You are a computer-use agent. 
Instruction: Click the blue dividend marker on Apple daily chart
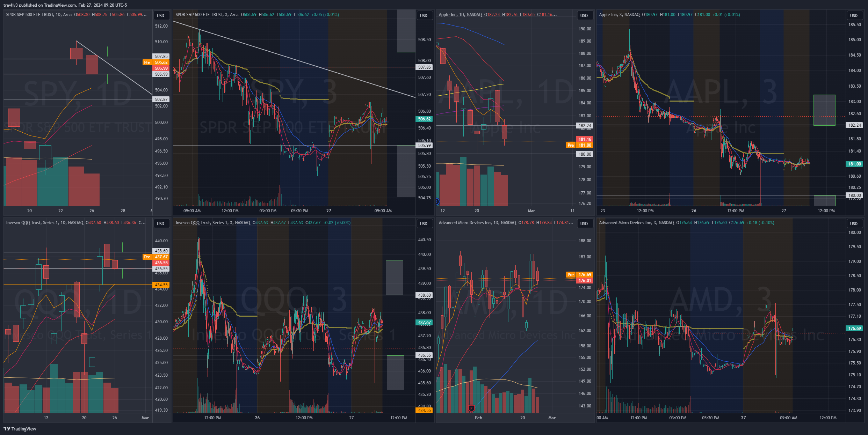[x=437, y=201]
